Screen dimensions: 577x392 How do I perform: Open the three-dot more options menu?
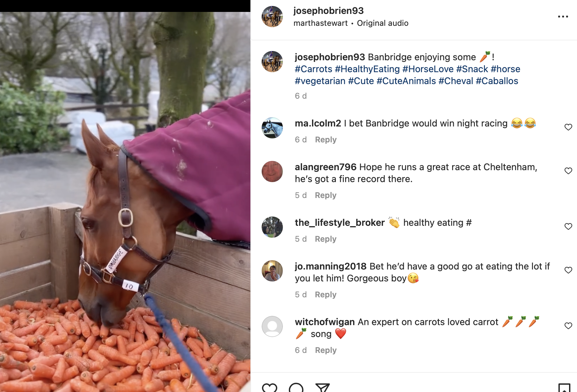pyautogui.click(x=563, y=17)
